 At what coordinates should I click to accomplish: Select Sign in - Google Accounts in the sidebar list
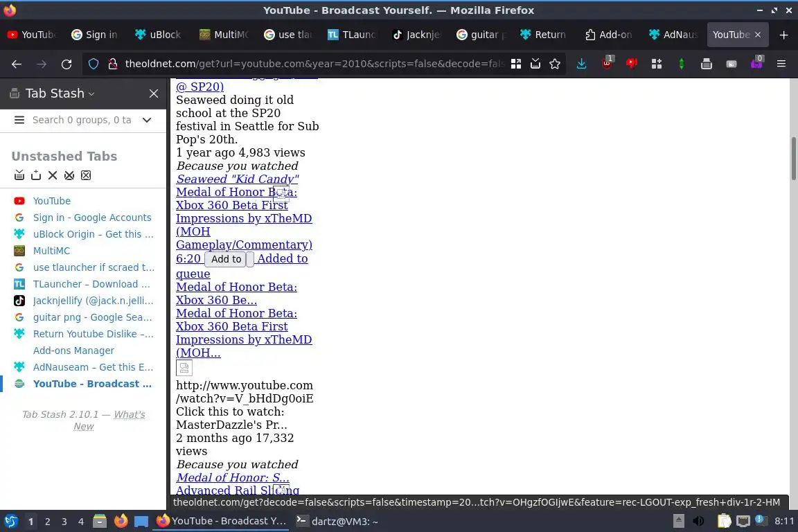[92, 218]
